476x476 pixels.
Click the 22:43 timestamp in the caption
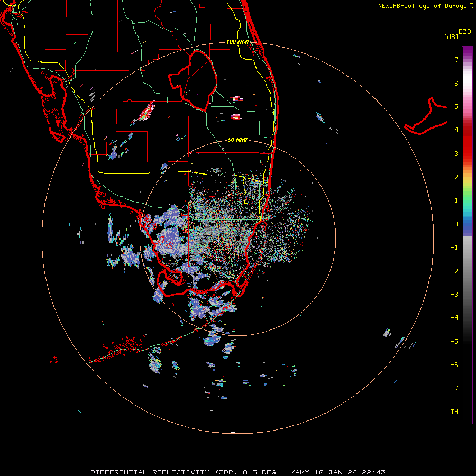[373, 472]
